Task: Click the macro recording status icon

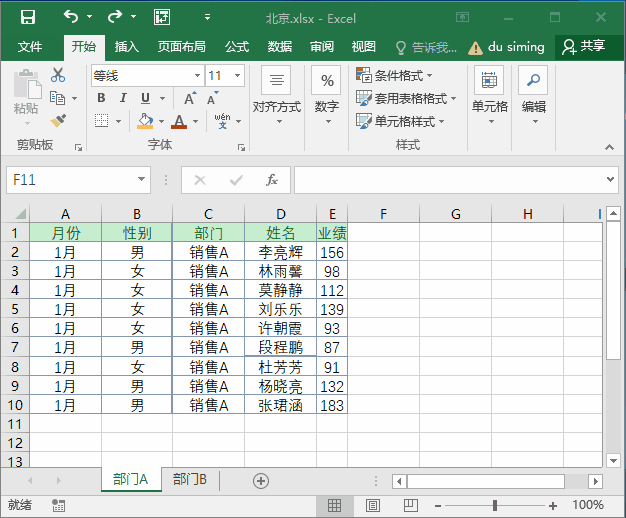Action: pyautogui.click(x=58, y=506)
